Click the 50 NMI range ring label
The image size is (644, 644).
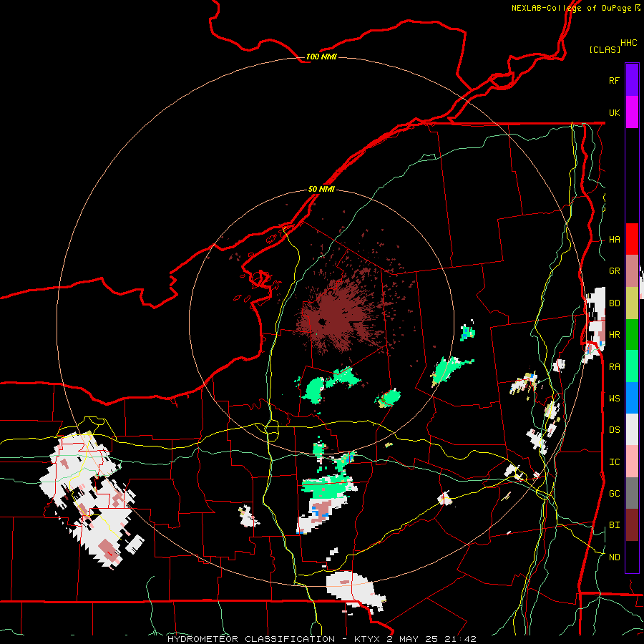(321, 190)
